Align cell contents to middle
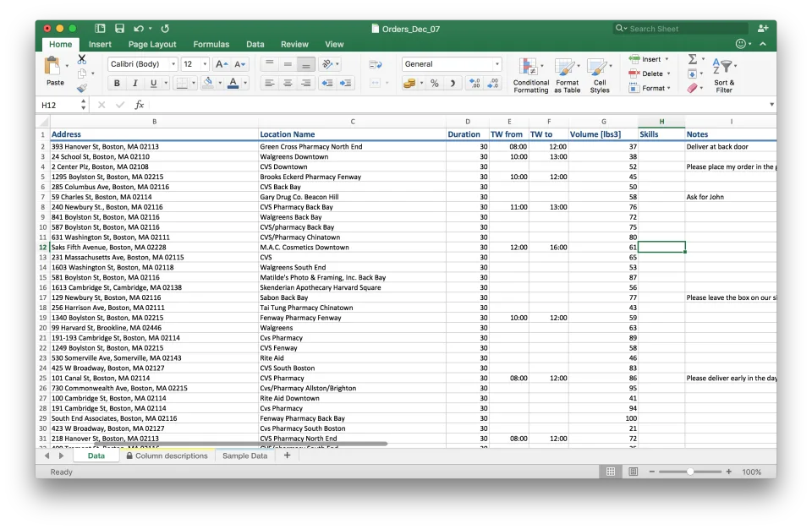Viewport: 812px width, 529px height. pyautogui.click(x=288, y=64)
